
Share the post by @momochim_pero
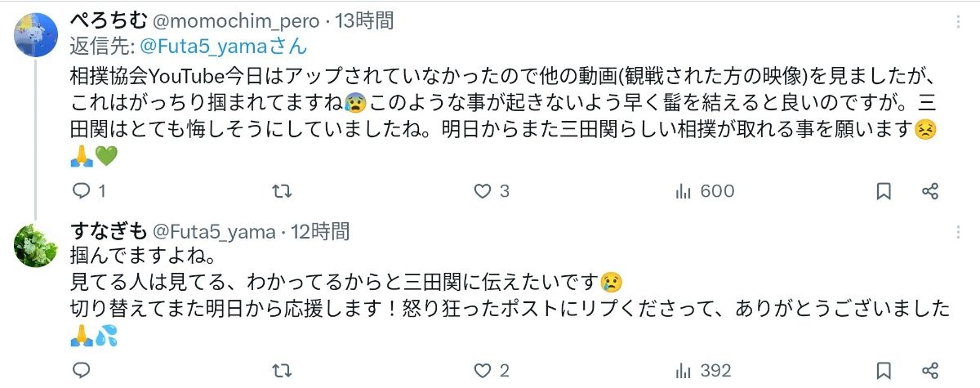[x=929, y=191]
